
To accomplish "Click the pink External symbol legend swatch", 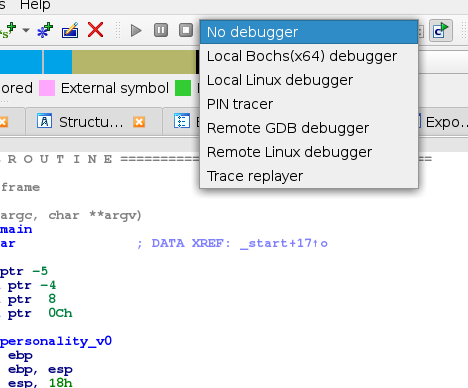I will (x=47, y=88).
